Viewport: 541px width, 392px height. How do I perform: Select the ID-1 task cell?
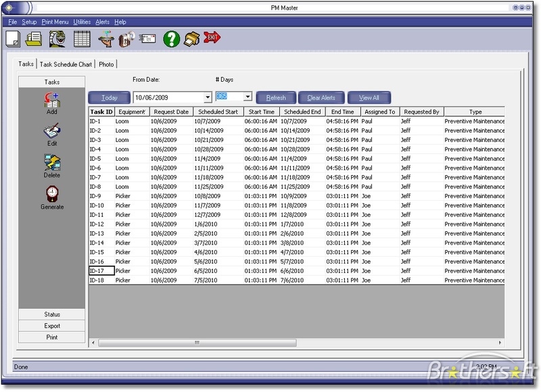pos(101,122)
